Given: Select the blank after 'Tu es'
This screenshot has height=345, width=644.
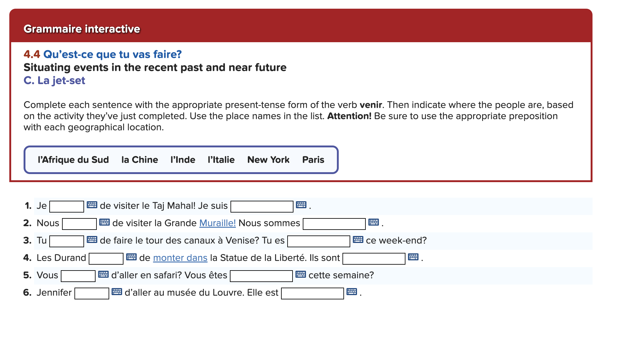Looking at the screenshot, I should tap(319, 241).
